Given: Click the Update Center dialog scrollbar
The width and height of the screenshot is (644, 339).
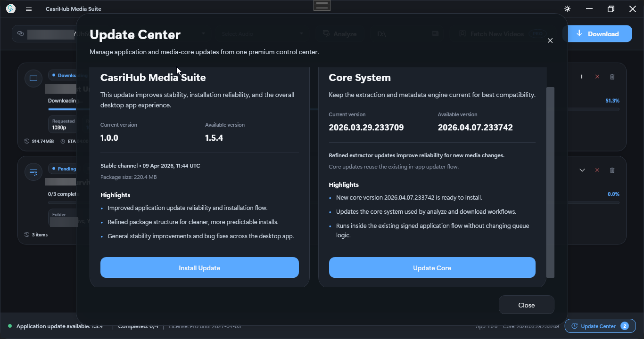Looking at the screenshot, I should 550,182.
